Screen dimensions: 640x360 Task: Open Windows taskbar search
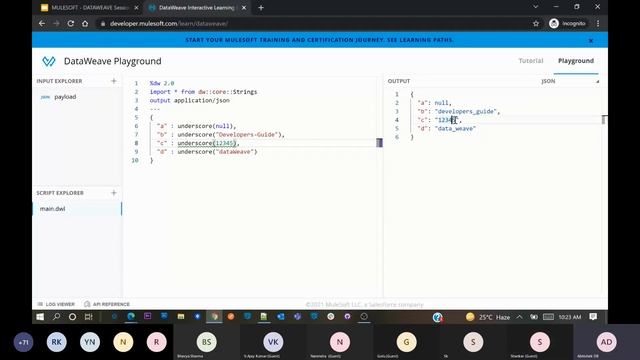[x=56, y=317]
